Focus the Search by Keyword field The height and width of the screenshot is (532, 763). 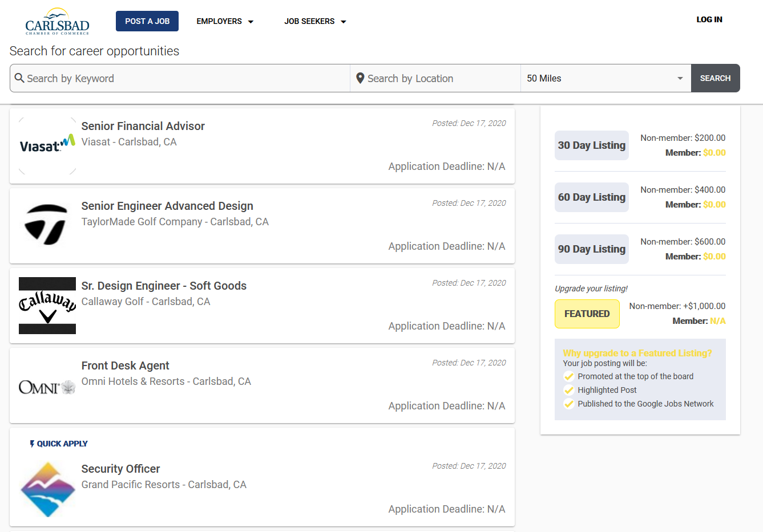tap(180, 78)
